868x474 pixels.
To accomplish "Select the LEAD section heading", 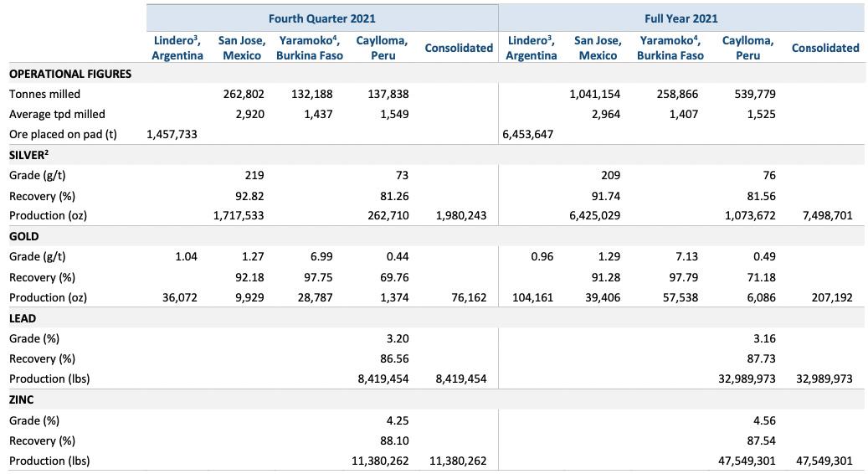I will click(x=23, y=318).
